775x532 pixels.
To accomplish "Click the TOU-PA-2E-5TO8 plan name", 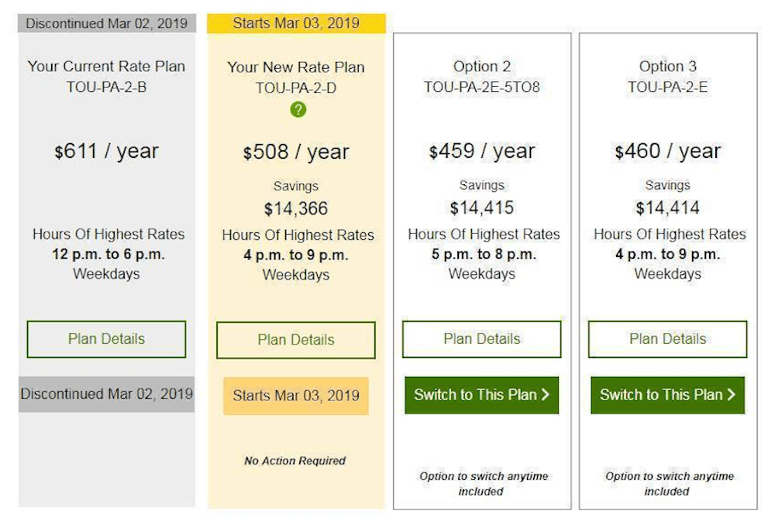I will (x=482, y=88).
